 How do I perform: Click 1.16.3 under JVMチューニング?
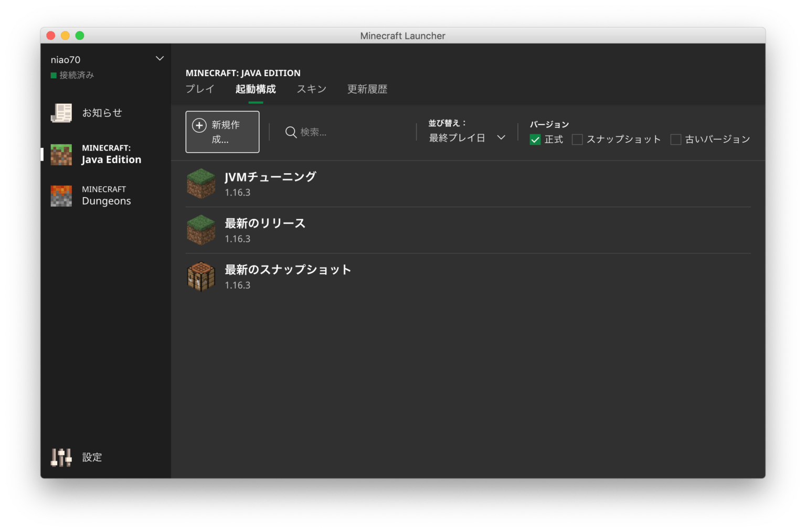[x=238, y=193]
